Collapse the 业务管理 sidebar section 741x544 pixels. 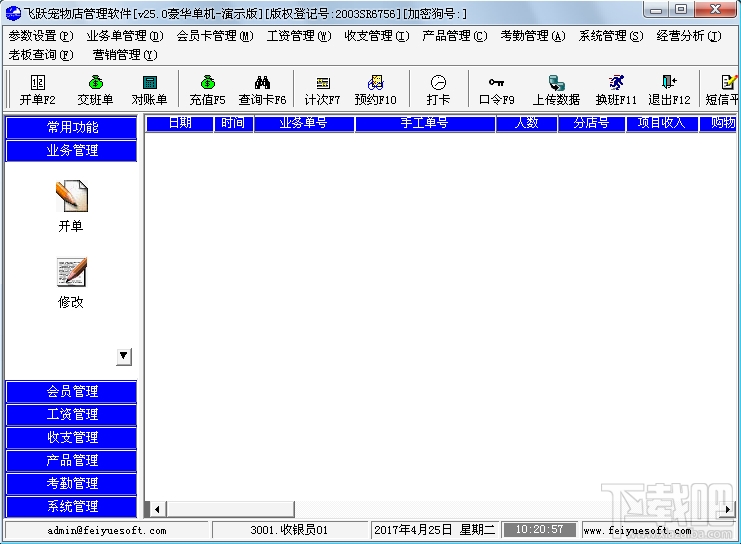[x=71, y=150]
